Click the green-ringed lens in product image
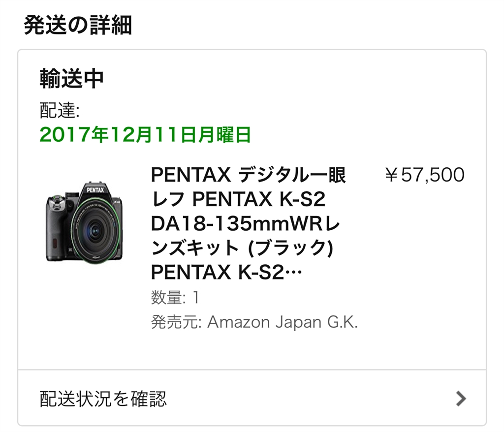Image resolution: width=504 pixels, height=432 pixels. click(x=94, y=229)
